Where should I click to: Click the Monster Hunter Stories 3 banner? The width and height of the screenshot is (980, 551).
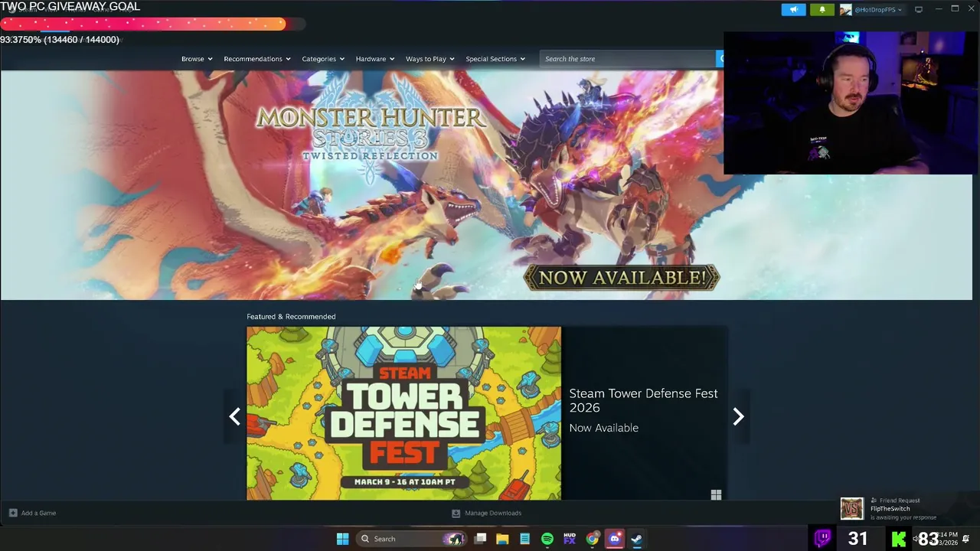click(x=486, y=184)
